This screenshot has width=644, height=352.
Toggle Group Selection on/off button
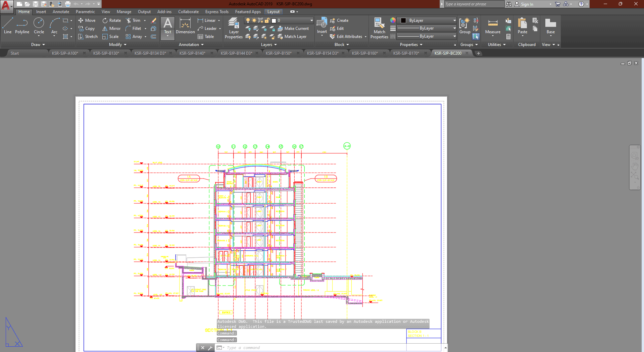pyautogui.click(x=476, y=37)
